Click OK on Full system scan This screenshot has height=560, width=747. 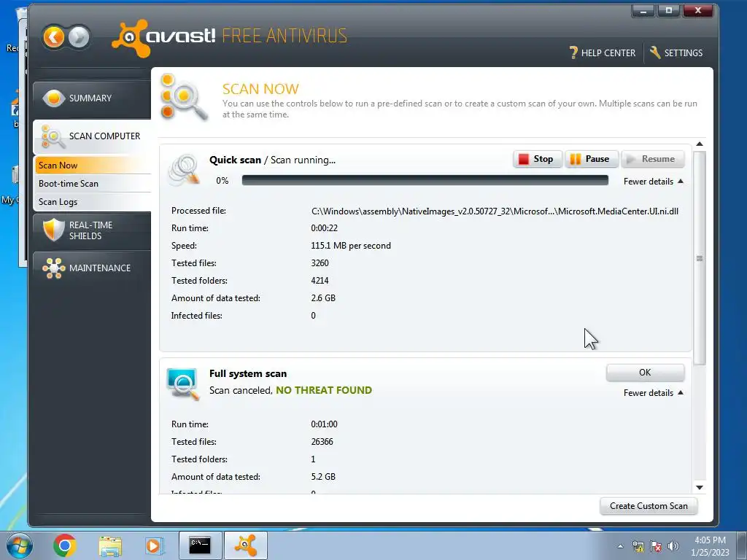645,373
